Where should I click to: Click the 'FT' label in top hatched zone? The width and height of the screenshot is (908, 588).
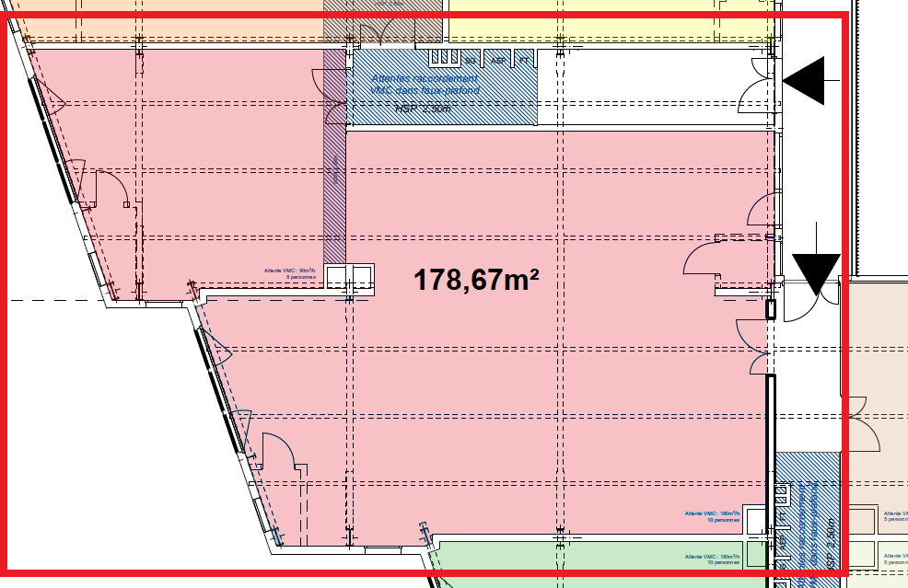coord(524,61)
